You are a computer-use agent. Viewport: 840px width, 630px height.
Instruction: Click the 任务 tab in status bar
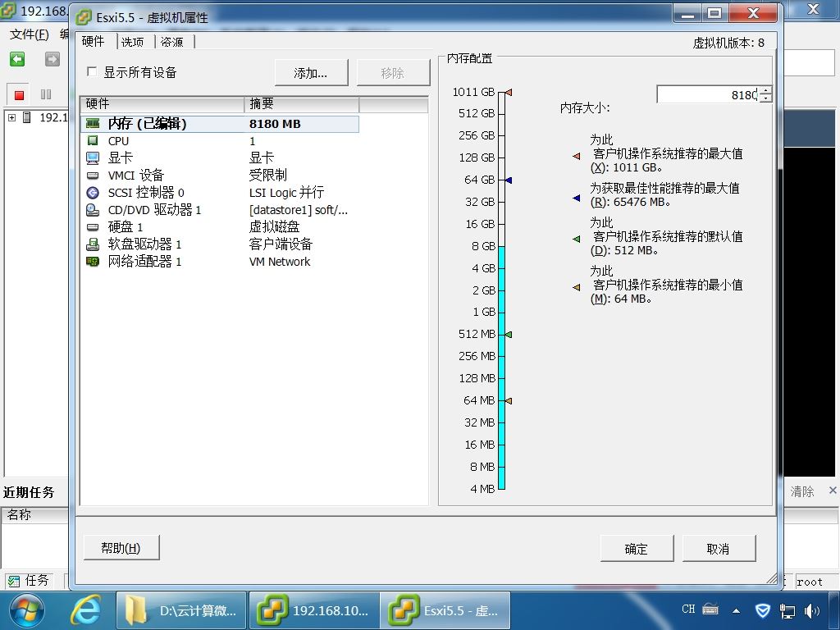(30, 580)
